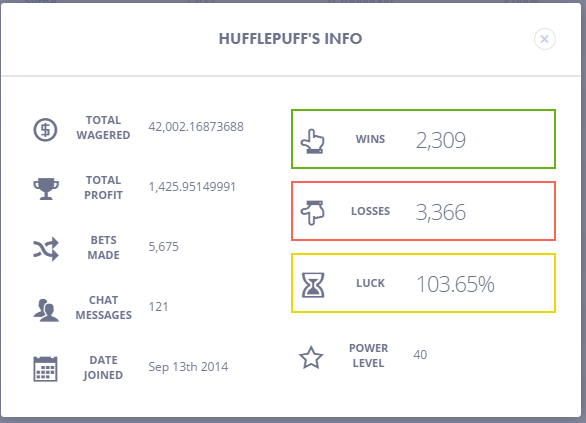Click the Power Level label

pyautogui.click(x=368, y=355)
